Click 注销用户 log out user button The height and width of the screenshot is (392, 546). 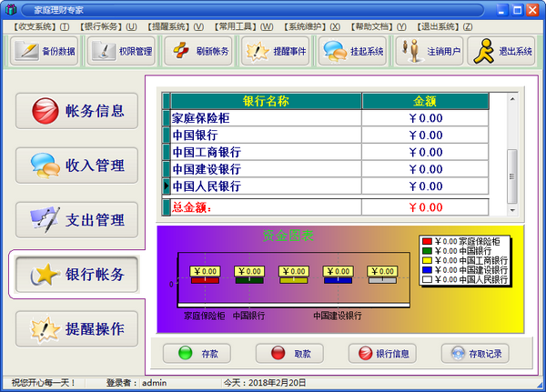click(x=429, y=52)
